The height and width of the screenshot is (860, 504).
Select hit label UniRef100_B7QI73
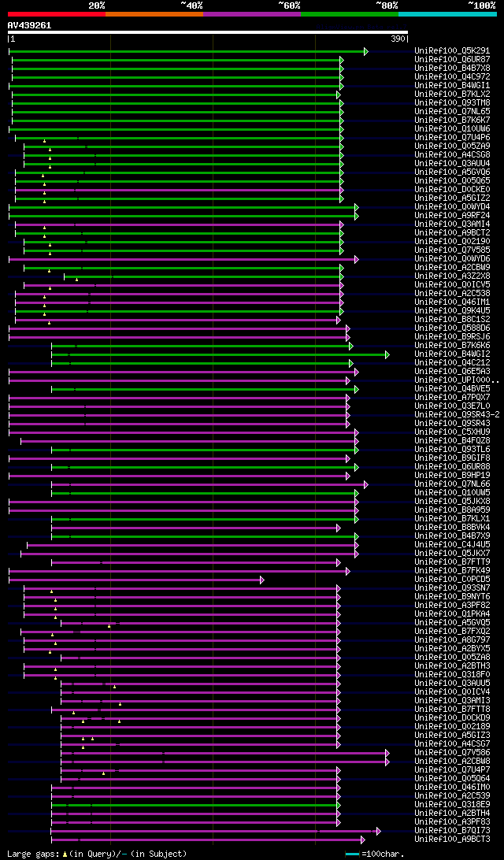pos(453,830)
